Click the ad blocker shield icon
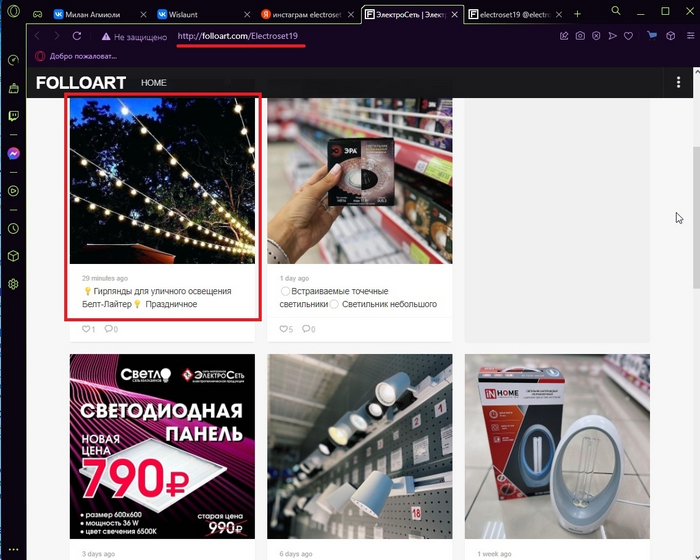Image resolution: width=700 pixels, height=560 pixels. [x=596, y=36]
